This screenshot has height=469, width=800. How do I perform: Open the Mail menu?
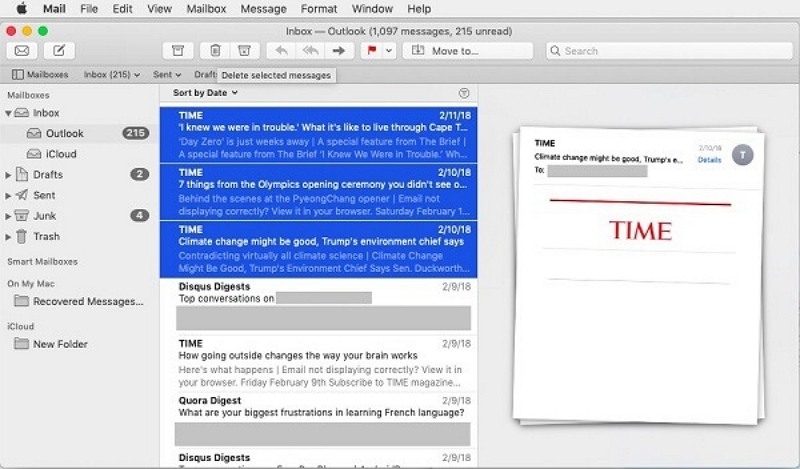(54, 9)
